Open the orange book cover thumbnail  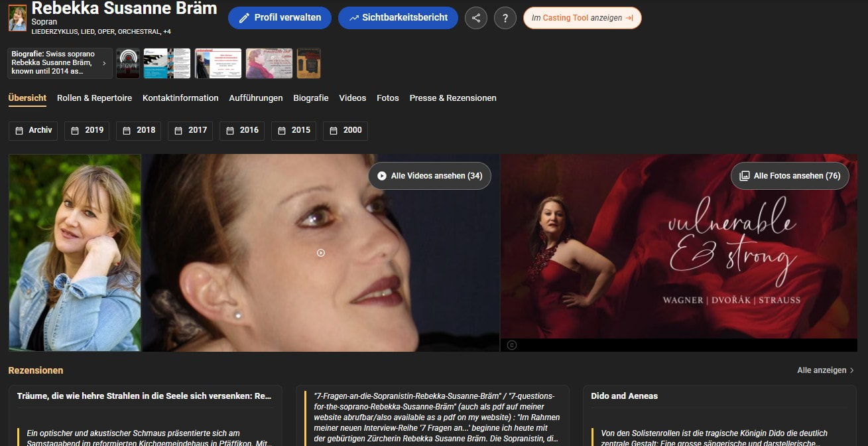pyautogui.click(x=308, y=63)
